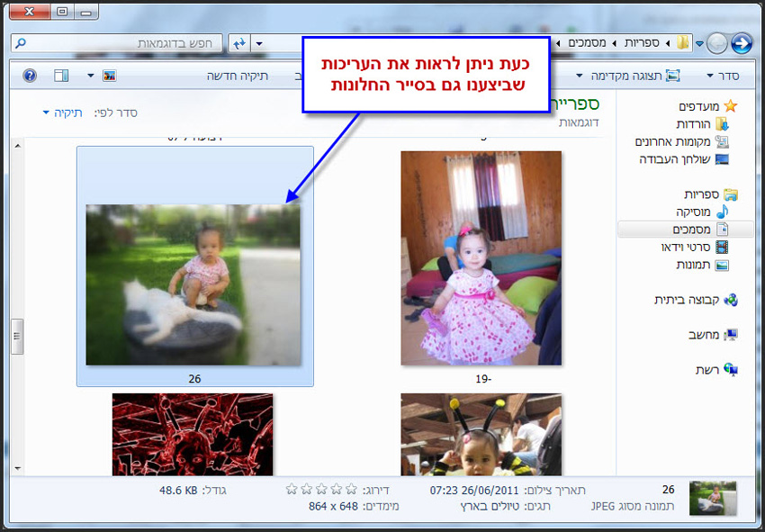Open הורדות downloads in sidebar

693,124
